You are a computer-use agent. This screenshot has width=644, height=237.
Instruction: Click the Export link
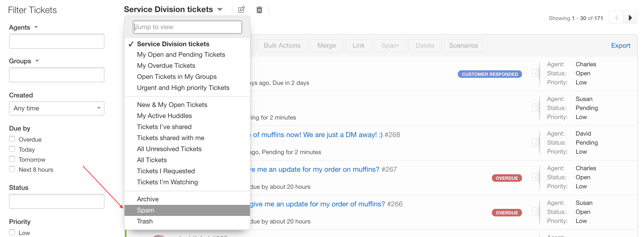click(621, 45)
